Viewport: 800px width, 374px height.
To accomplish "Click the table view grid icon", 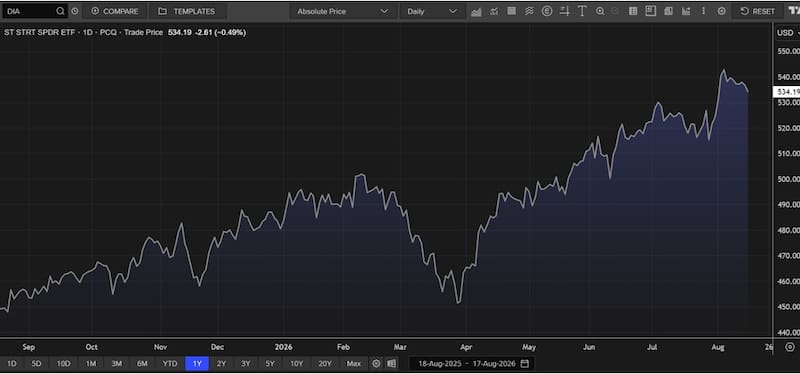I will pyautogui.click(x=633, y=11).
